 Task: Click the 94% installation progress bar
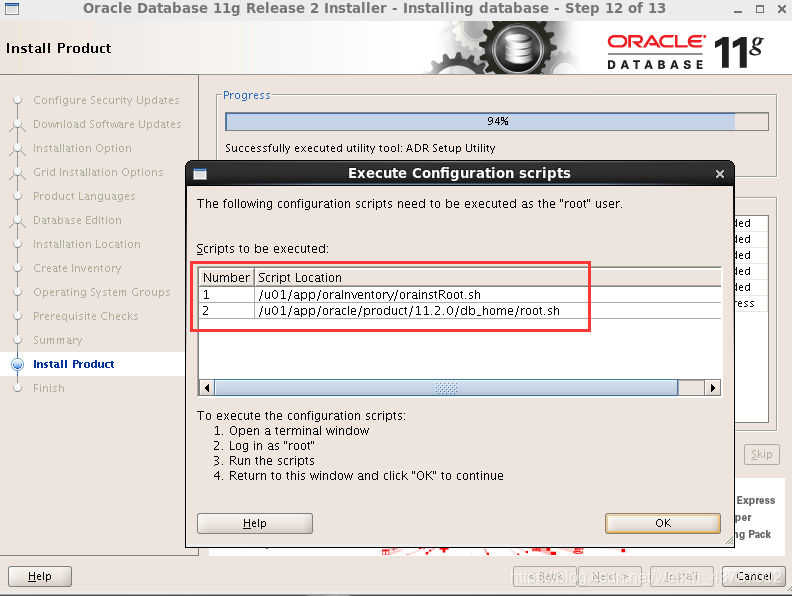(497, 121)
